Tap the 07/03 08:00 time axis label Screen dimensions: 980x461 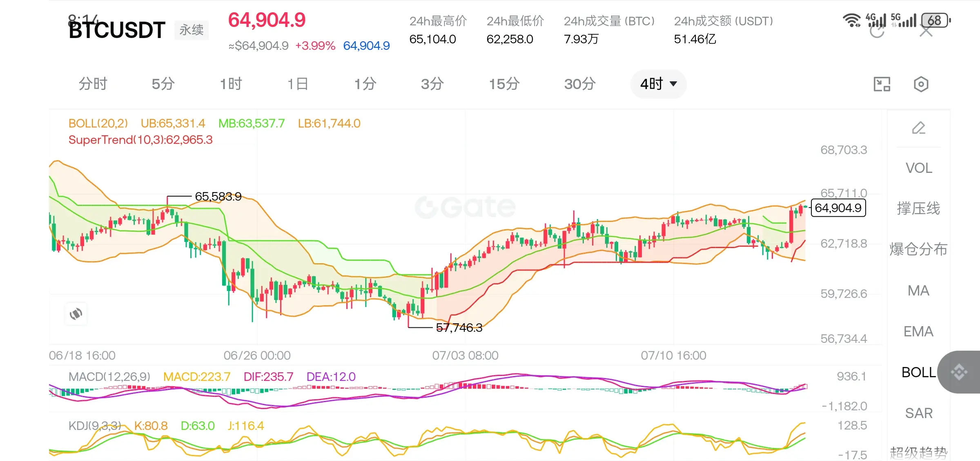(x=465, y=356)
